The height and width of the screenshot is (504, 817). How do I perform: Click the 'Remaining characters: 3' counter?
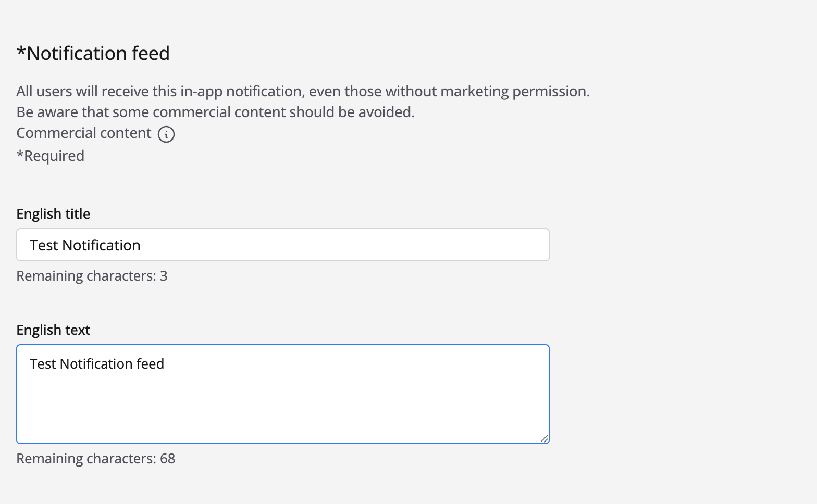click(x=92, y=276)
